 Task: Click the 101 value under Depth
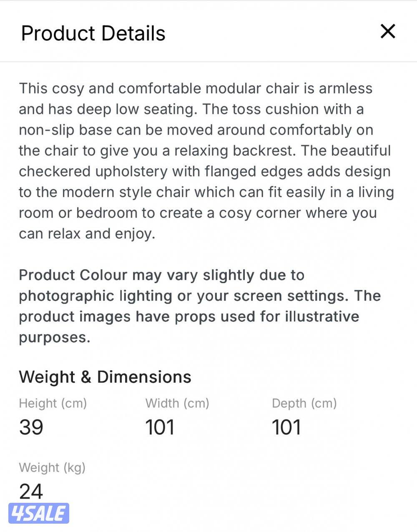coord(286,427)
